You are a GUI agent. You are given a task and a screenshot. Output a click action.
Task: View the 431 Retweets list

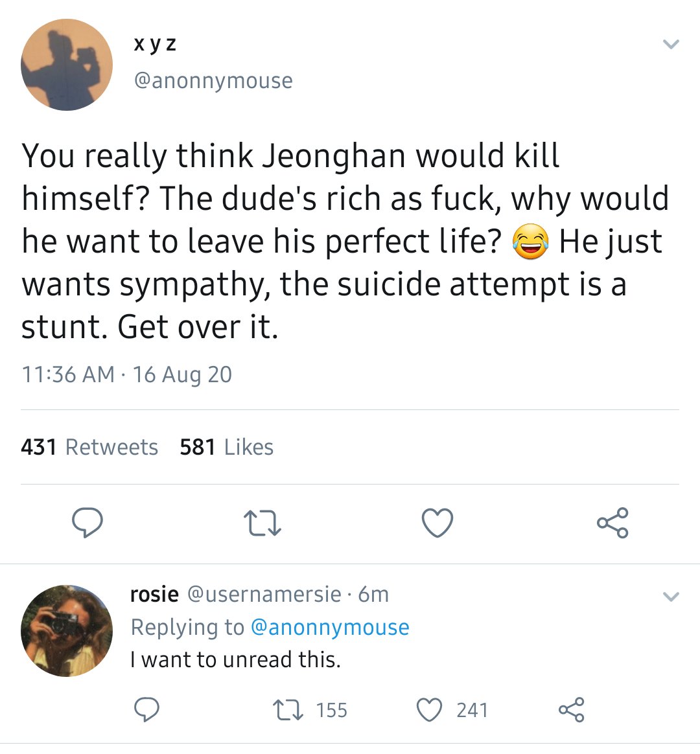pos(89,447)
